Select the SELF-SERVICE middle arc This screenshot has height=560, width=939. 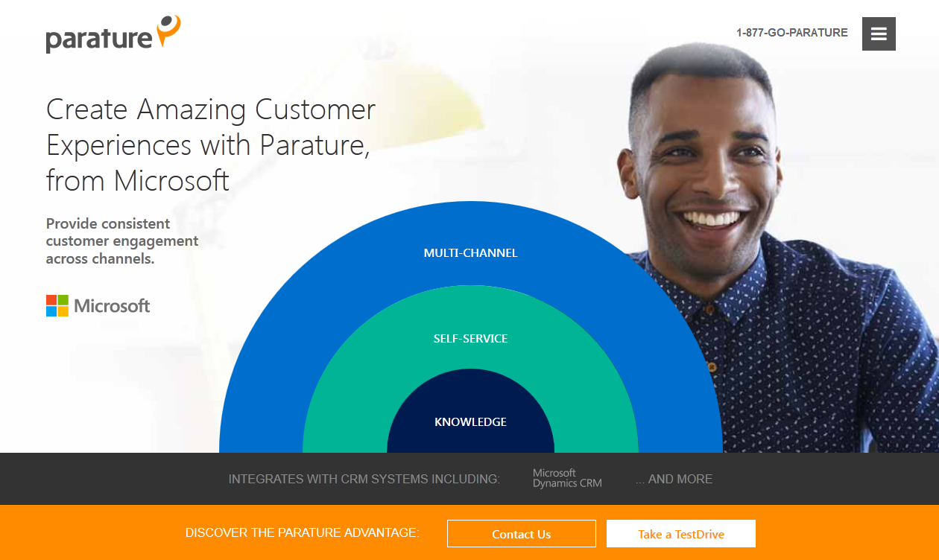(x=470, y=338)
